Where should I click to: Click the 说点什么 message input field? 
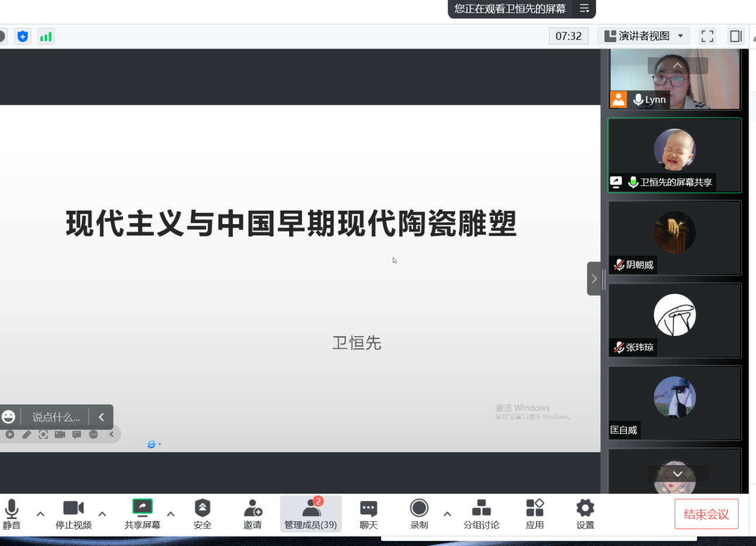click(56, 417)
